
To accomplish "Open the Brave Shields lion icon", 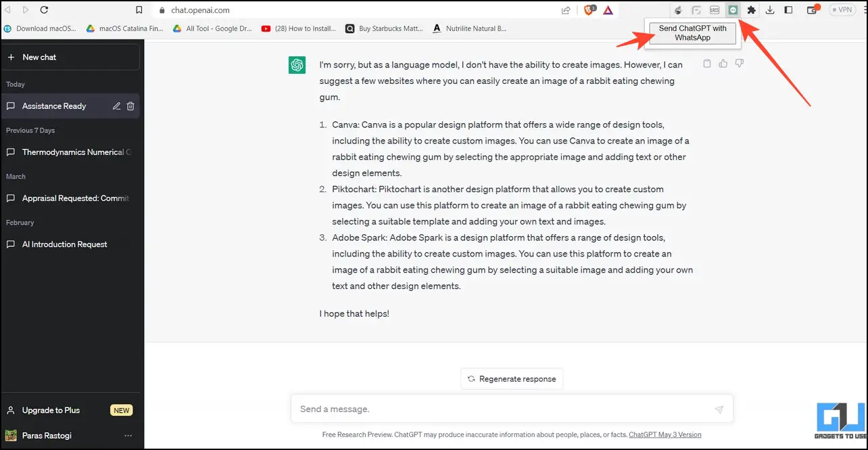I will pyautogui.click(x=589, y=10).
